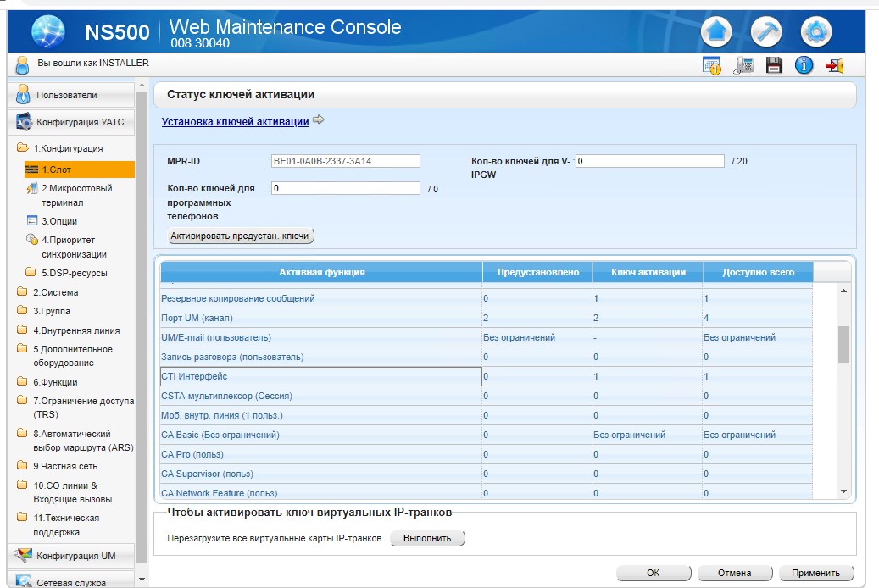Expand 11.Техническая поддержка folder

58,524
